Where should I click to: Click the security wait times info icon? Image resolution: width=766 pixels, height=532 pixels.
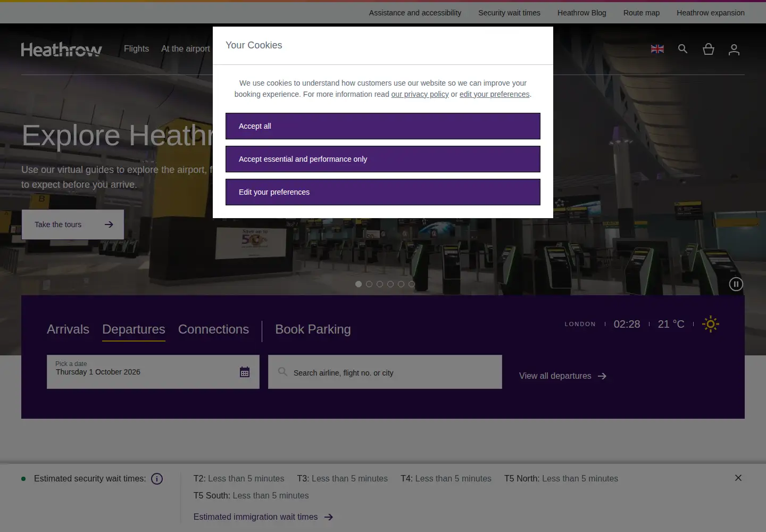coord(157,479)
